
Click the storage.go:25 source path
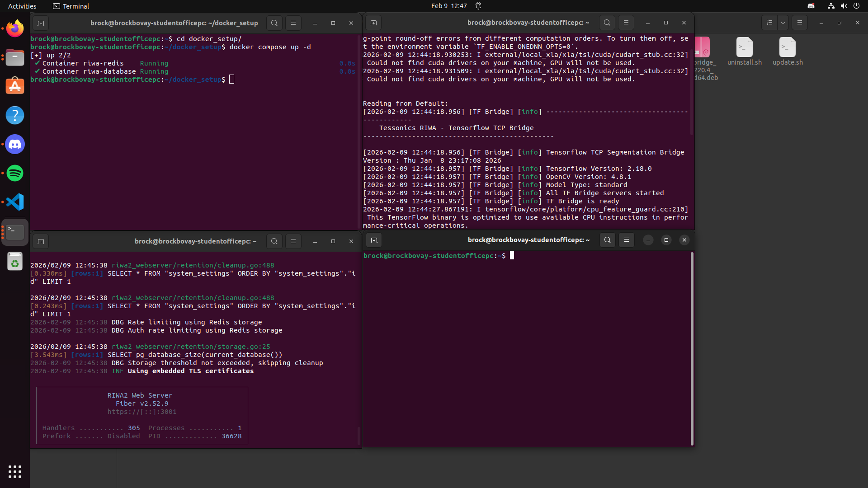coord(191,347)
